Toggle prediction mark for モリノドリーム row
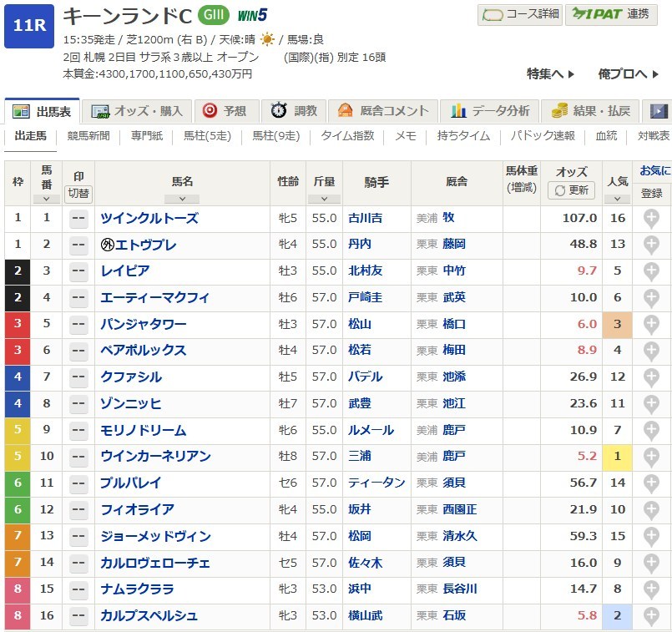Image resolution: width=672 pixels, height=632 pixels. [78, 431]
